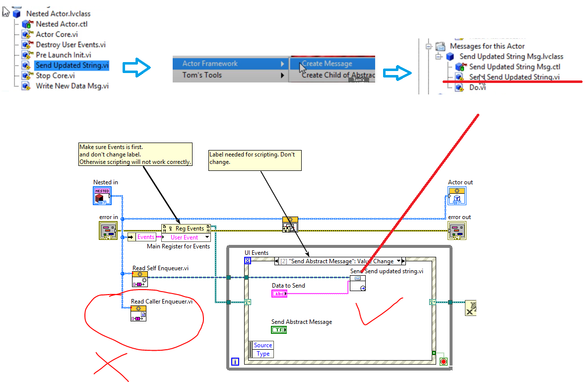Click the Write New Data Msg.vi icon

(x=27, y=86)
